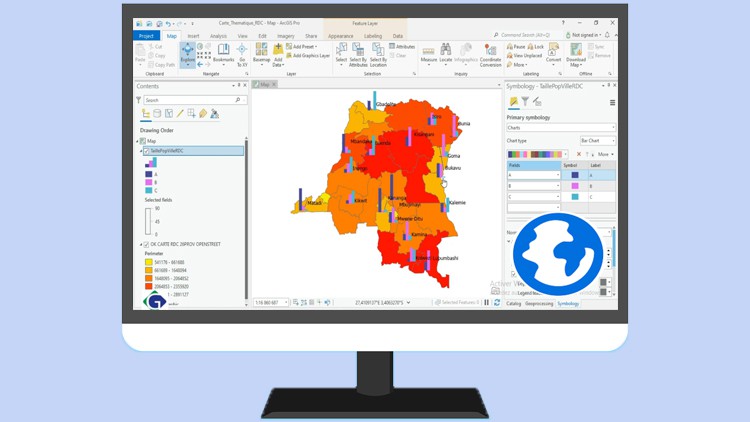Select List By Selection icon
750x422 pixels.
point(169,113)
